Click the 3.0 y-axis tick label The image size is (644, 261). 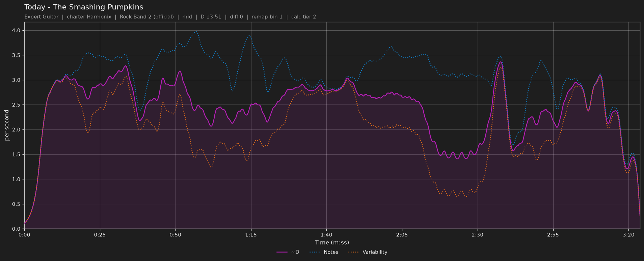[17, 80]
